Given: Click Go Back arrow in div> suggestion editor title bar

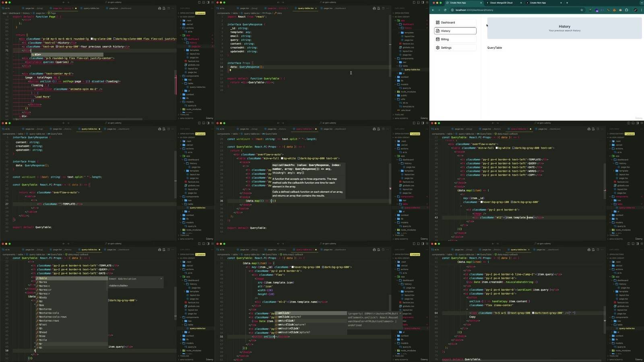Looking at the screenshot, I should click(63, 2).
